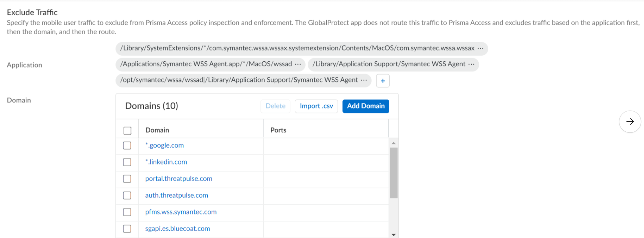The width and height of the screenshot is (644, 238).
Task: Open the auth.threatpulse.com domain link
Action: 176,195
